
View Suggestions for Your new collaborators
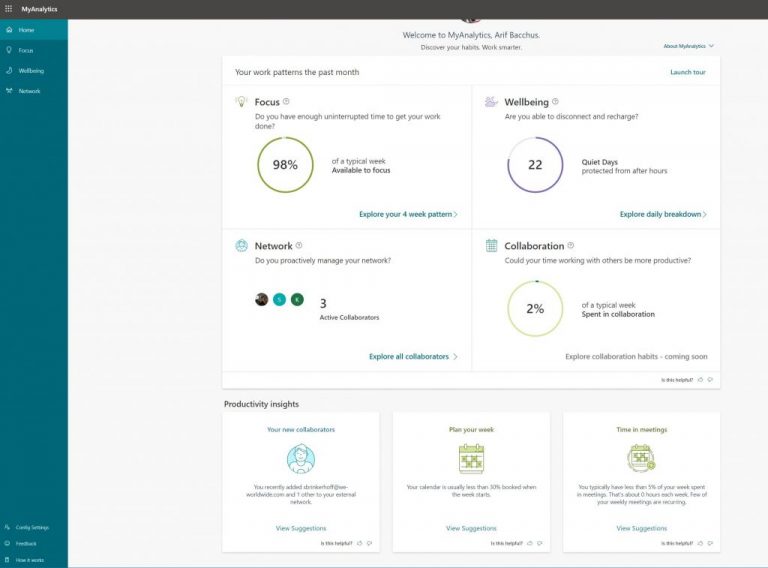pyautogui.click(x=301, y=528)
